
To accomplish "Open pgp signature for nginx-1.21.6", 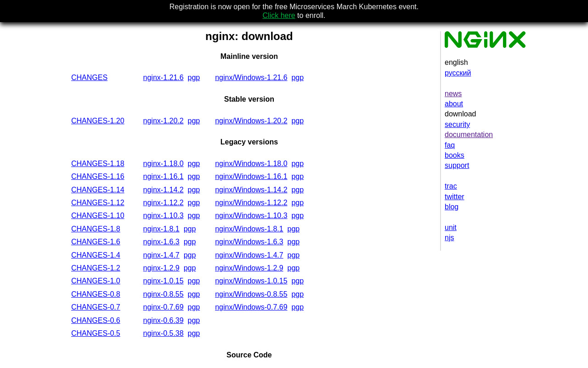I will coord(194,78).
